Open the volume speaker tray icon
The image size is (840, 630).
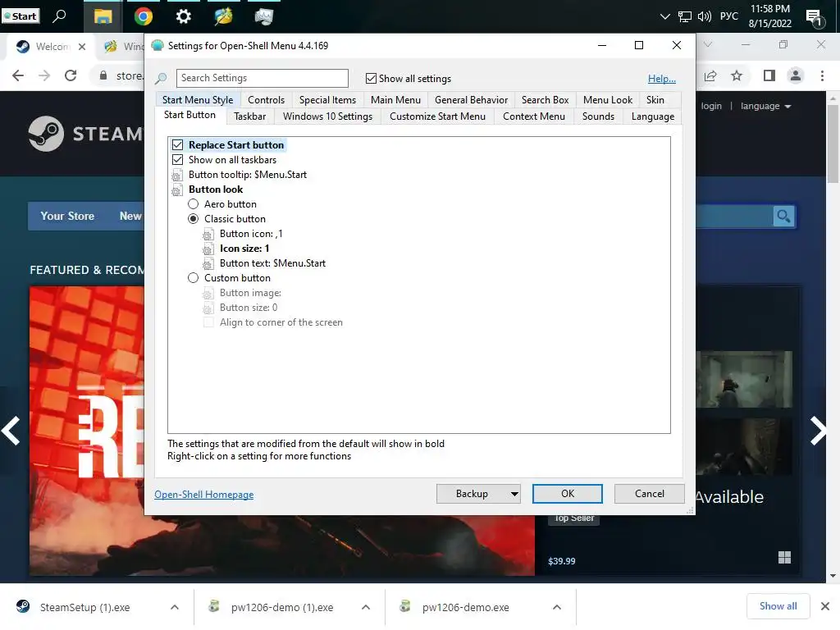coord(705,16)
